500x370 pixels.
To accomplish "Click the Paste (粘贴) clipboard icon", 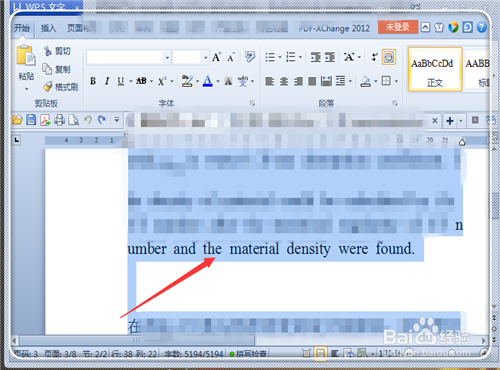I will point(26,55).
